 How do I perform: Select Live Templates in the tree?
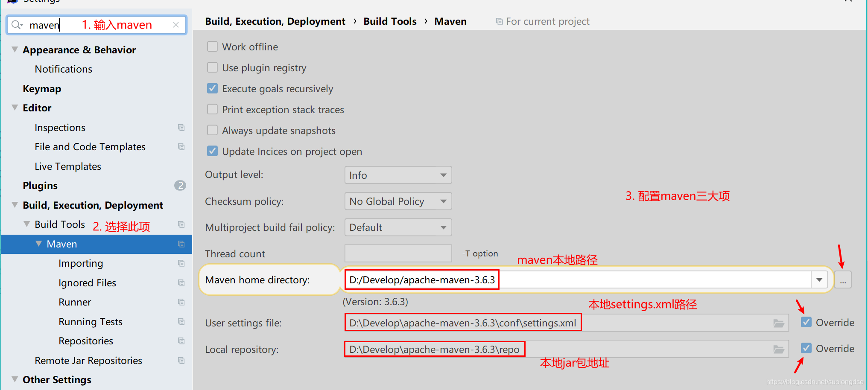tap(68, 166)
